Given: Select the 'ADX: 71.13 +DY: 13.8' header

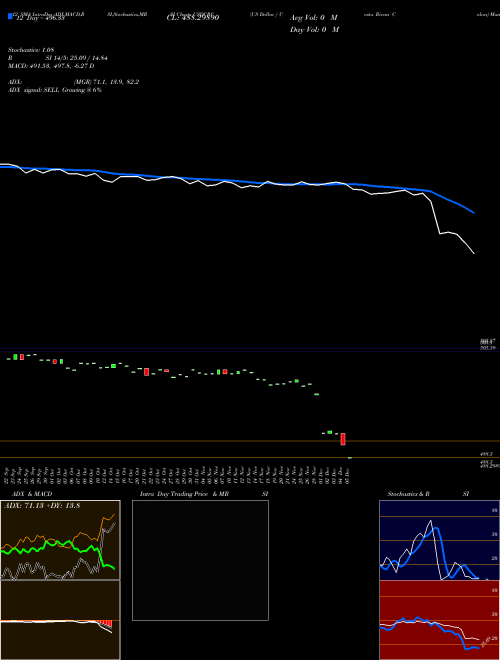Looking at the screenshot, I should [x=42, y=506].
